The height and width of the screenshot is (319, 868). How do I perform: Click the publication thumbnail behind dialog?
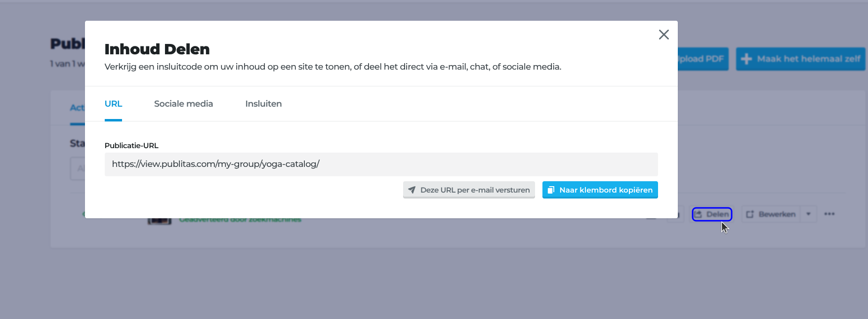click(159, 221)
